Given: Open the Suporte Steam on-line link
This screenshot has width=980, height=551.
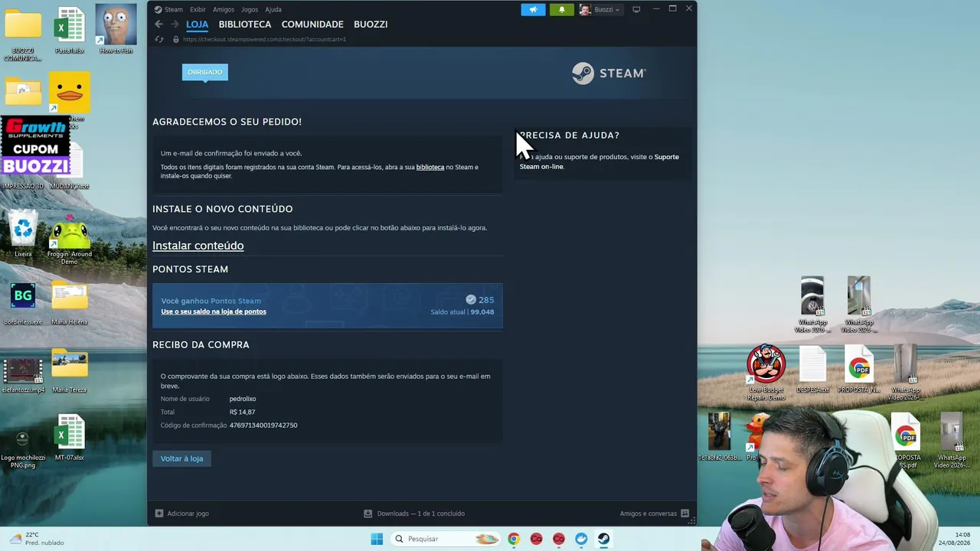Looking at the screenshot, I should coord(599,161).
